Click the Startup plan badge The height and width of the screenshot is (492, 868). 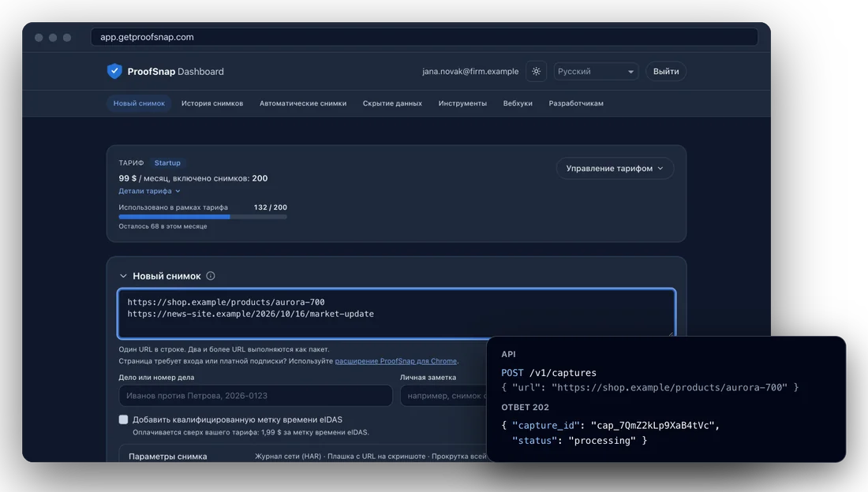tap(167, 162)
